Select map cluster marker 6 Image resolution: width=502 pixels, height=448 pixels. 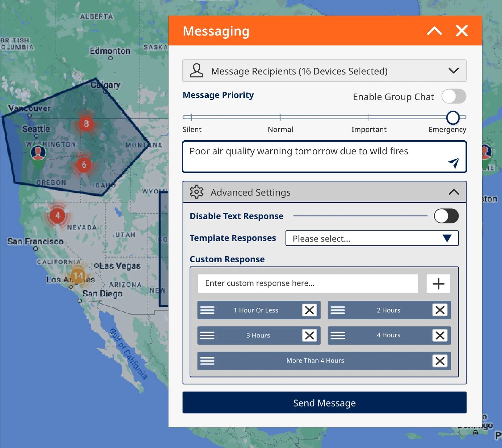click(x=84, y=165)
